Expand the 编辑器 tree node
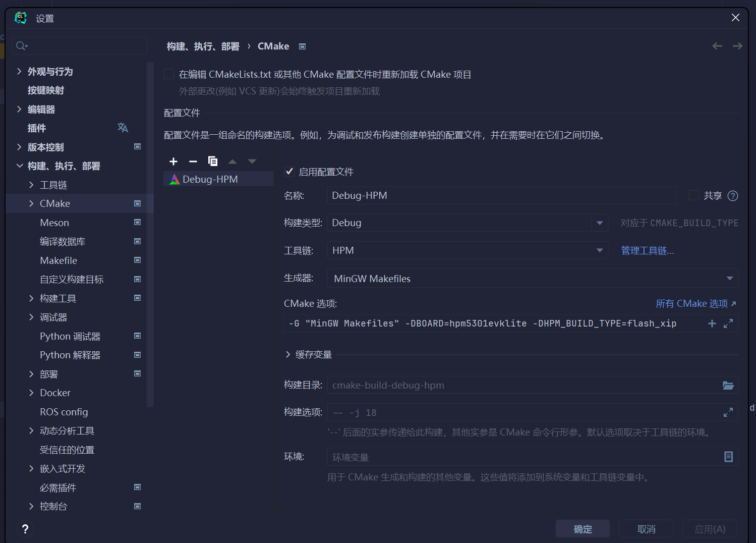This screenshot has width=756, height=543. 19,109
